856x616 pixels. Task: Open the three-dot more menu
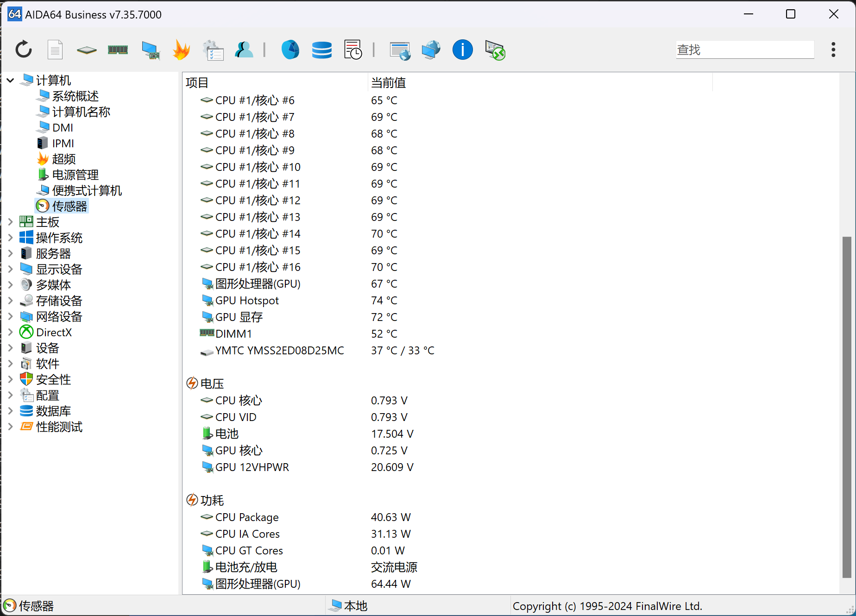click(833, 50)
